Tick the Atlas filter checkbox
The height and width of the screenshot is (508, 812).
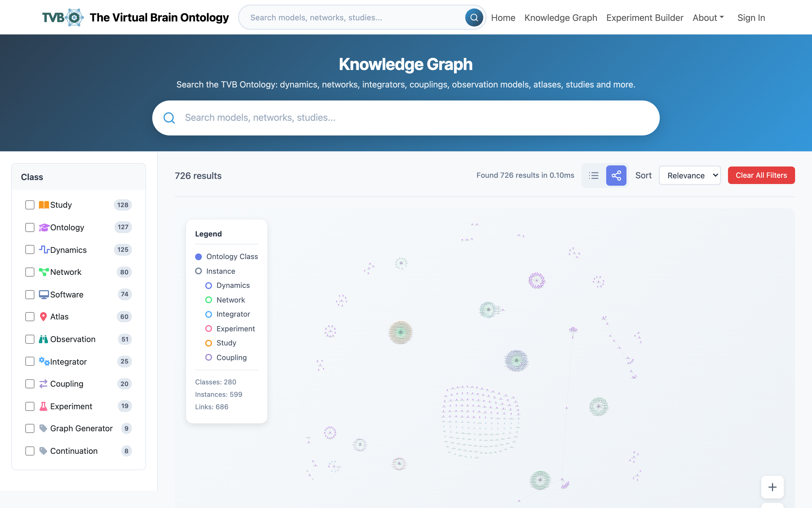pyautogui.click(x=30, y=317)
